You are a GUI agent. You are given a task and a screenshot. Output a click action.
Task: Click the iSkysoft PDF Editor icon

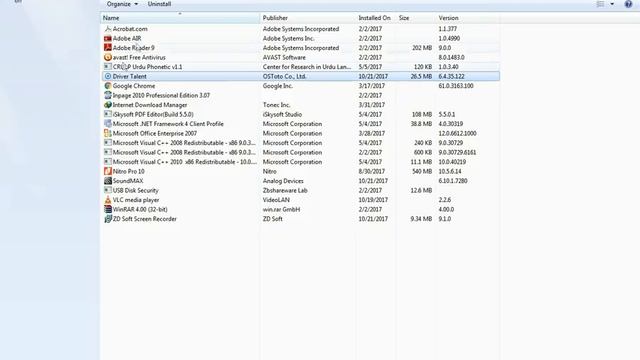(108, 114)
